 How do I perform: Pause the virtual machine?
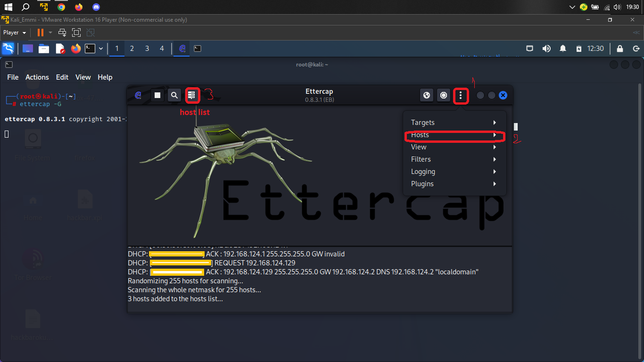[41, 33]
